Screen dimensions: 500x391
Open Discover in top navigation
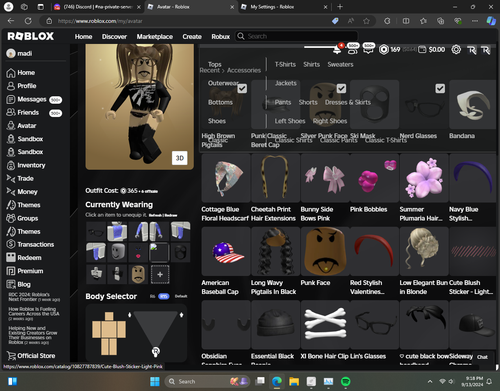(x=114, y=36)
